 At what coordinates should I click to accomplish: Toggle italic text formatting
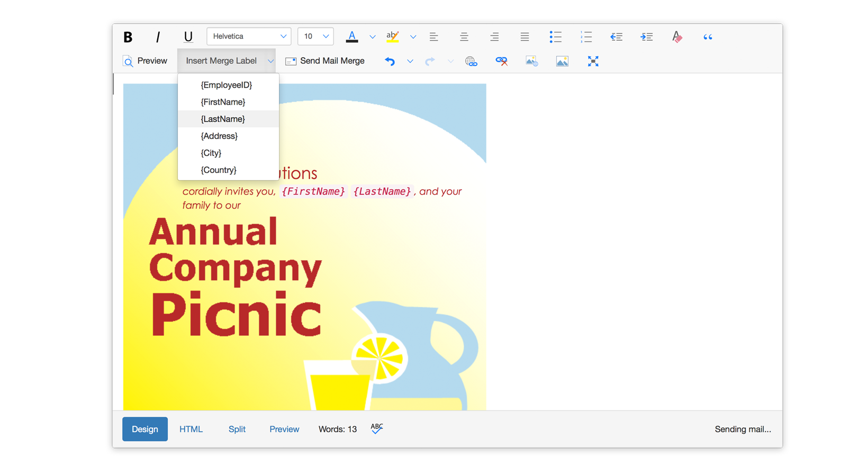[x=158, y=37]
